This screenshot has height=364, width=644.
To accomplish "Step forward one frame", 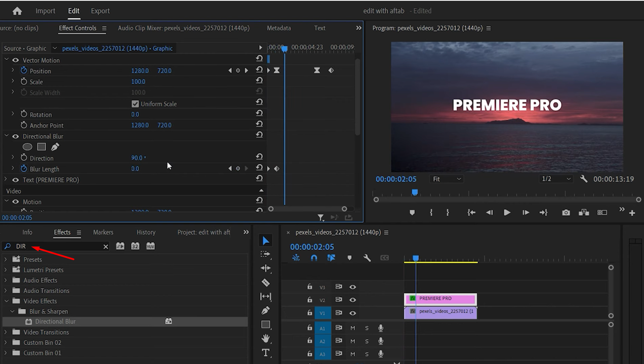I will (525, 213).
